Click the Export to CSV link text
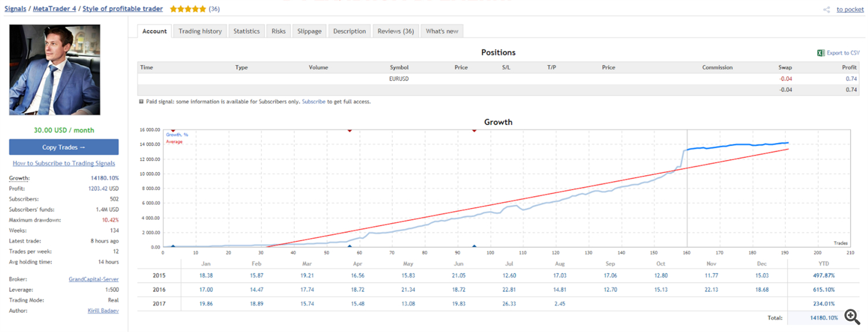This screenshot has height=332, width=868. [843, 53]
